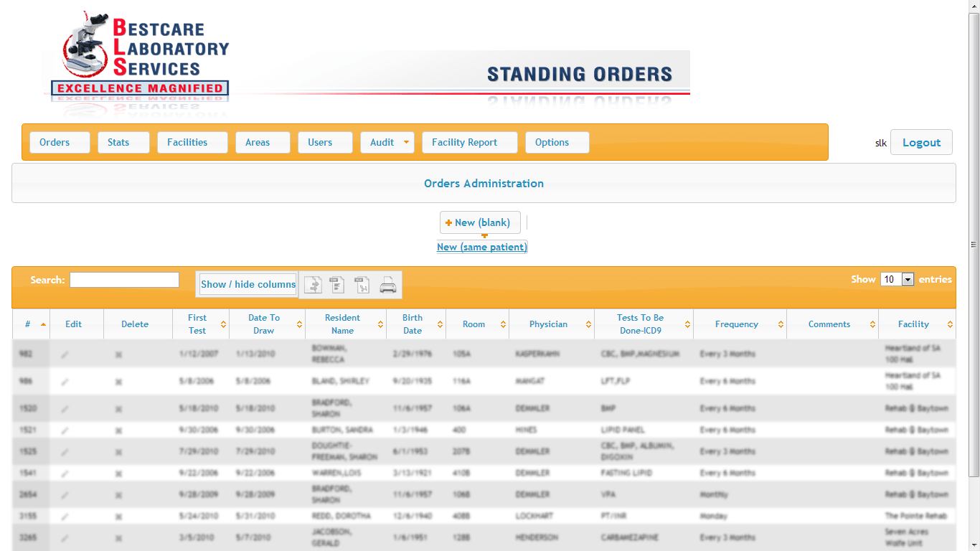Follow the New (same patient) link

coord(482,247)
